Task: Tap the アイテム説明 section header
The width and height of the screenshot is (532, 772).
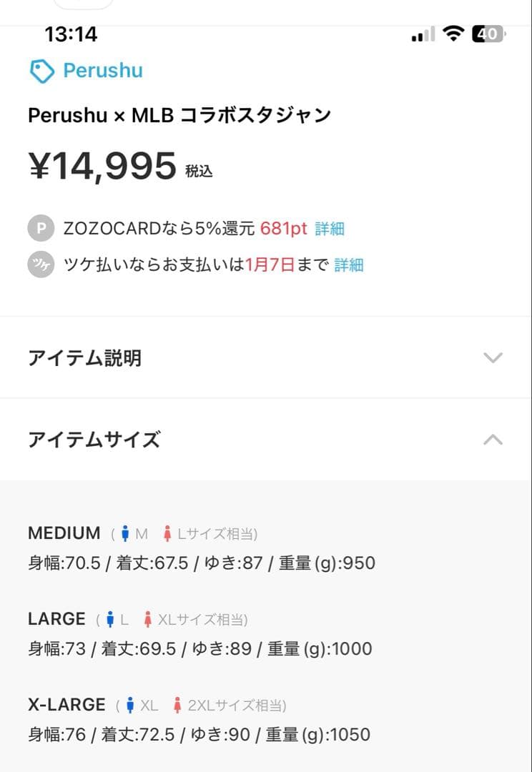Action: [x=84, y=357]
